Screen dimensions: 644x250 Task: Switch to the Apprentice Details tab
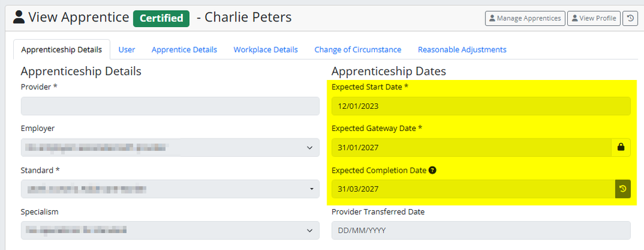click(184, 49)
